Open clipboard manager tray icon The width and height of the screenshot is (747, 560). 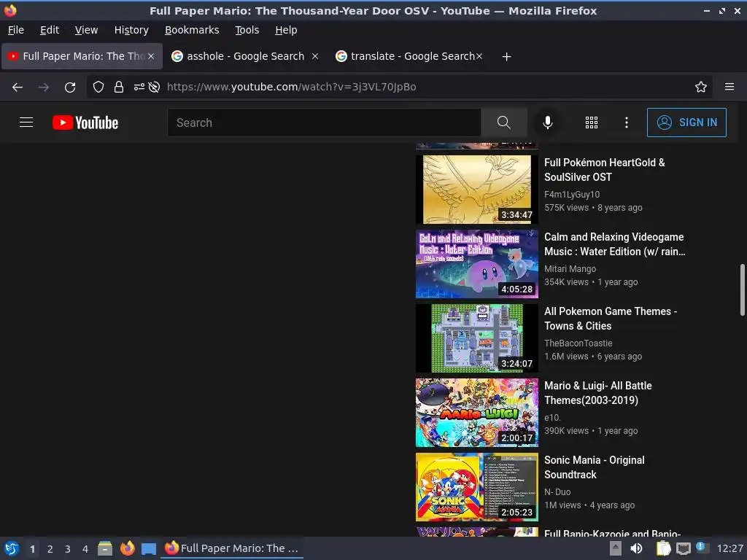click(x=664, y=548)
